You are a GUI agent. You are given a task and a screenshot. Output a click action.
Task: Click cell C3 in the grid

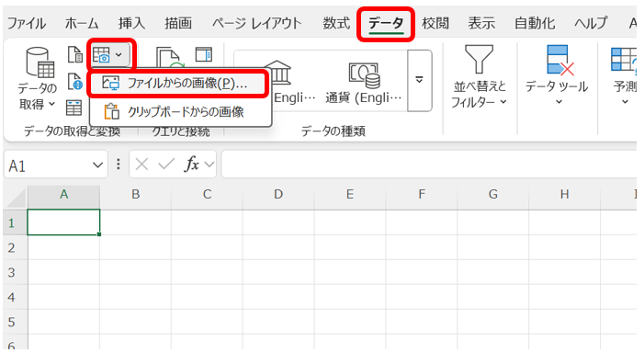pyautogui.click(x=207, y=272)
